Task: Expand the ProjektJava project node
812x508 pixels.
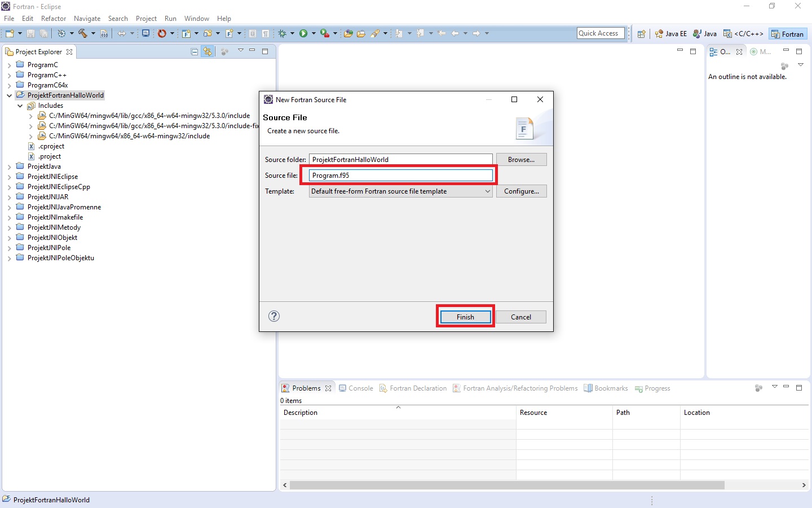Action: coord(9,167)
